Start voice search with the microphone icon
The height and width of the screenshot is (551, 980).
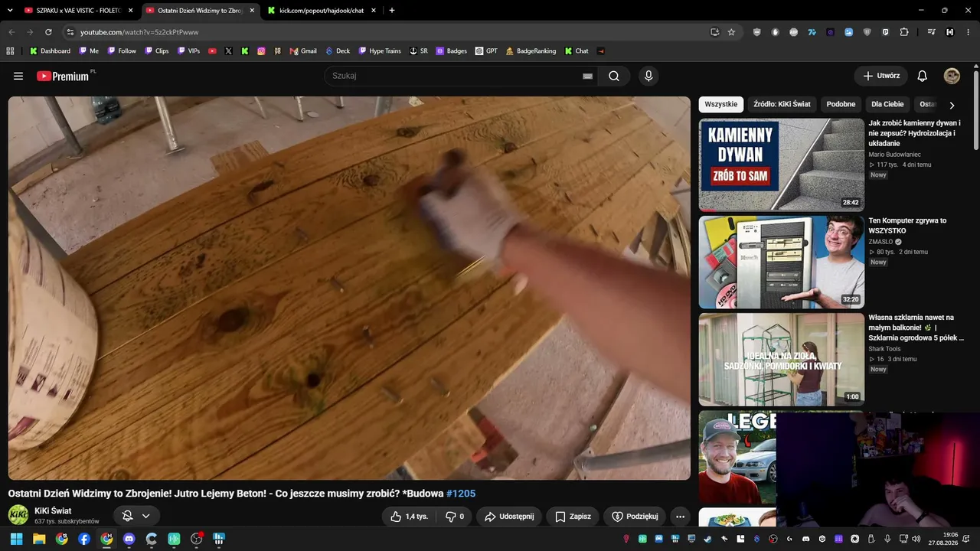click(648, 76)
